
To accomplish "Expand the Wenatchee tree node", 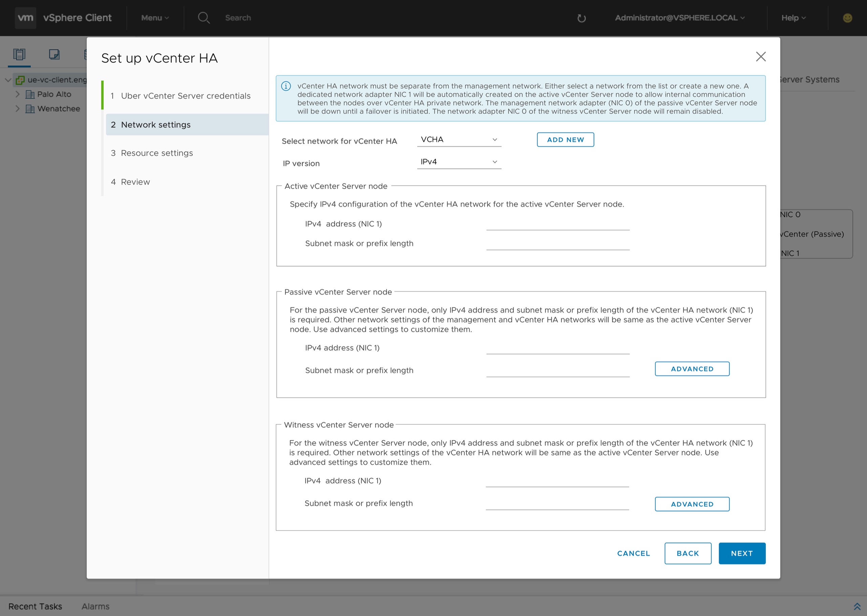I will coord(17,109).
